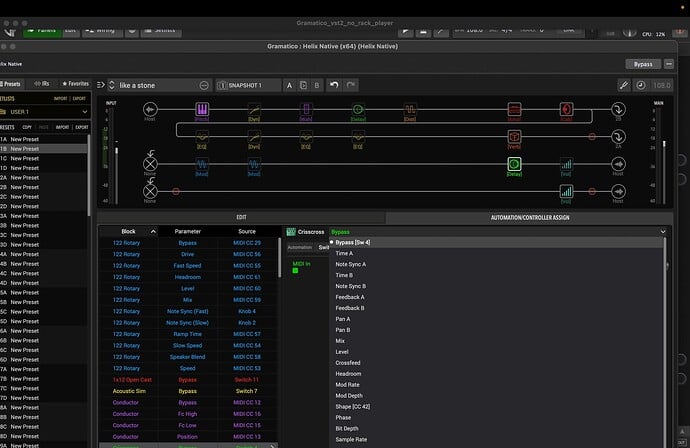Click the Crisscross block icon in the assign panel

(x=291, y=232)
